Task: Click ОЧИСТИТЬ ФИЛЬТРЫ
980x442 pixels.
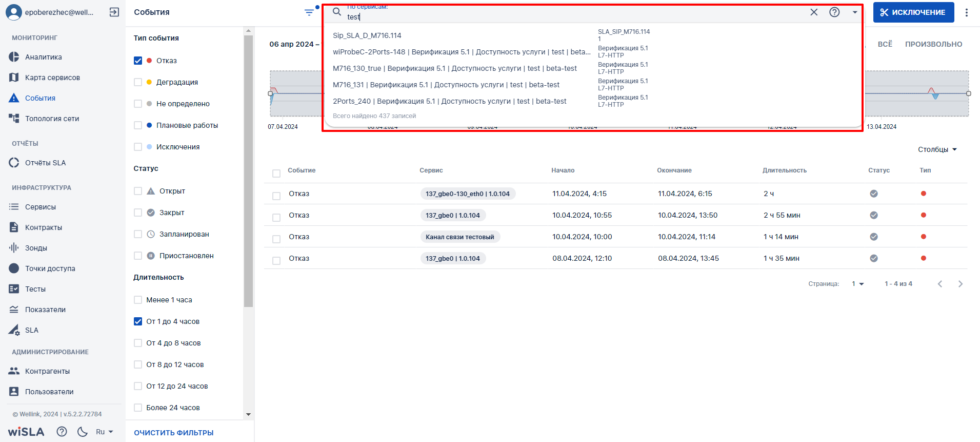Action: 174,433
